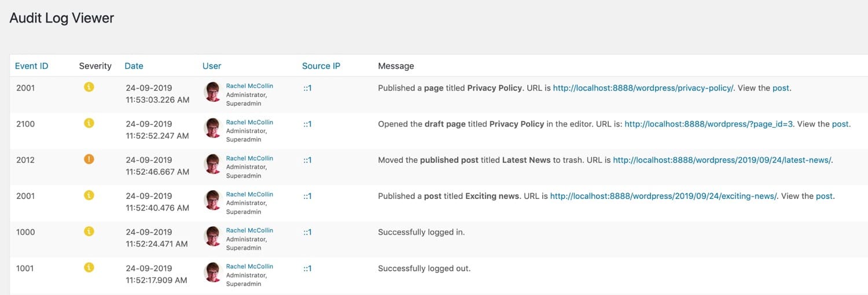Click 'post' link in draft page opened row
Screen dimensions: 868x295
[x=840, y=124]
